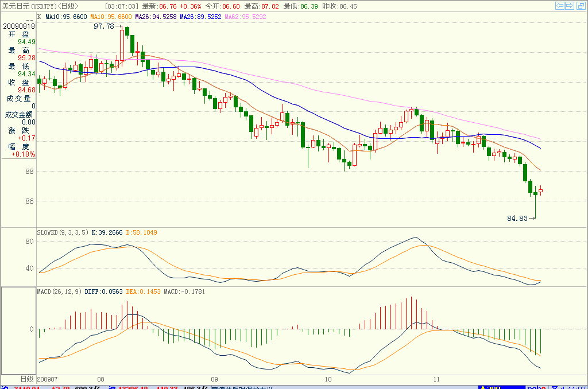588x389 pixels.
Task: Click the SLOWKD(9,3,3,5) indicator title
Action: 63,233
